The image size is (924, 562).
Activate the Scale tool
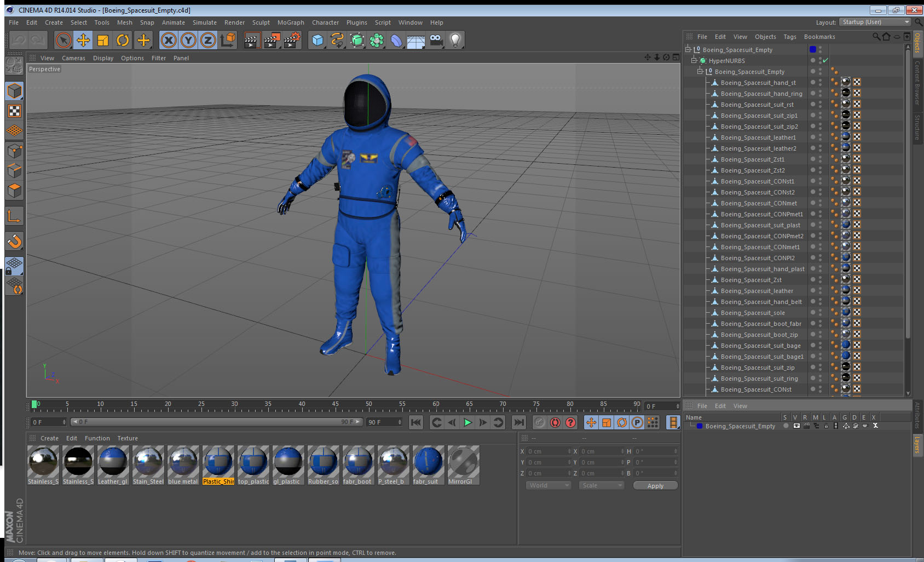pyautogui.click(x=103, y=40)
